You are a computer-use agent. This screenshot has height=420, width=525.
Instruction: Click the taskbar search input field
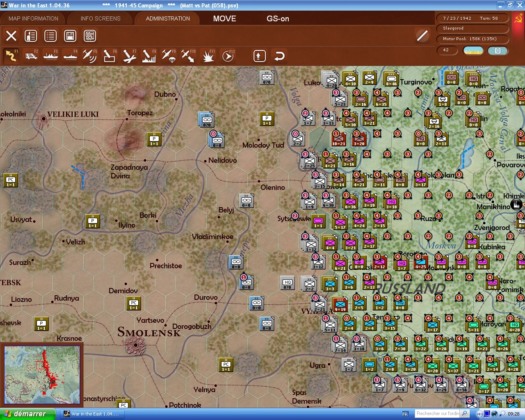[x=437, y=413]
